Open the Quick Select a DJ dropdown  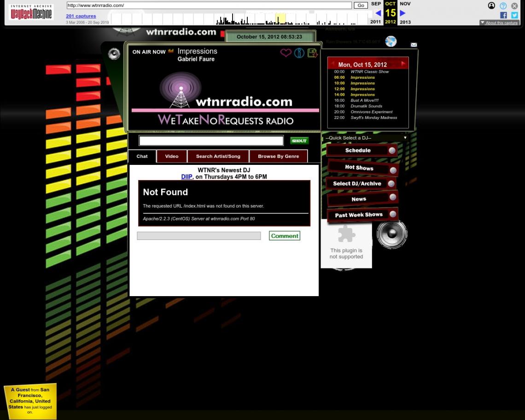(x=366, y=138)
